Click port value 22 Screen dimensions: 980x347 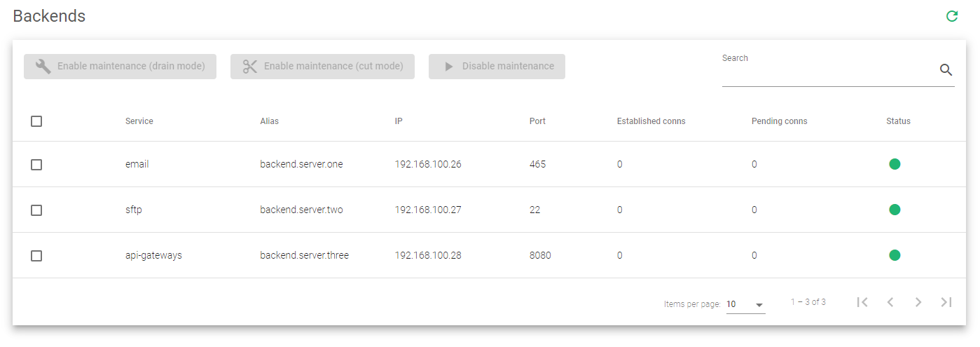tap(534, 210)
